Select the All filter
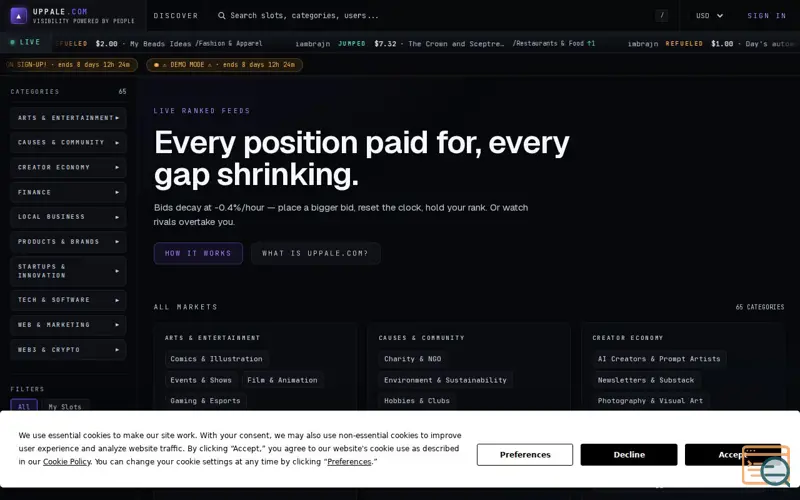Image resolution: width=800 pixels, height=500 pixels. tap(24, 406)
